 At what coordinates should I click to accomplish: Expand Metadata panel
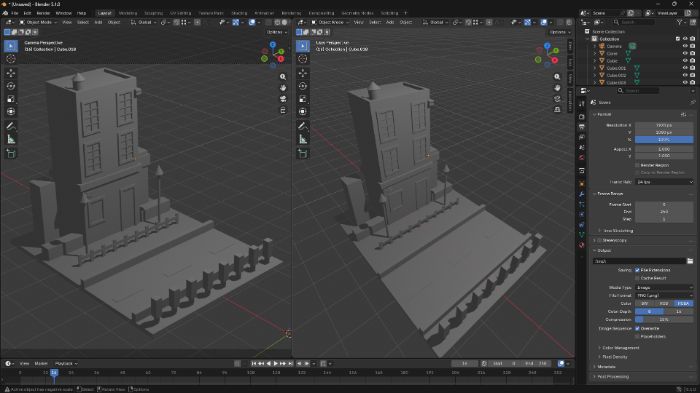point(606,367)
